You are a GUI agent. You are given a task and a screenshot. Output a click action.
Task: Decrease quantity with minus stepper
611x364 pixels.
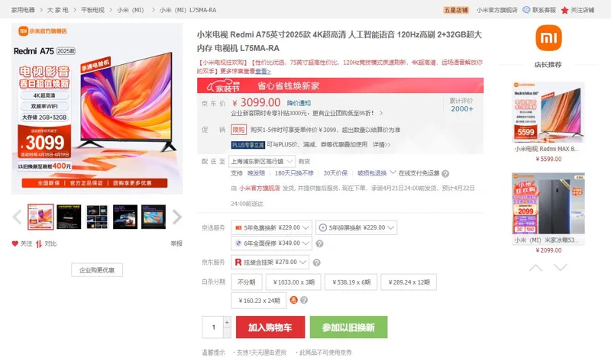click(x=227, y=333)
